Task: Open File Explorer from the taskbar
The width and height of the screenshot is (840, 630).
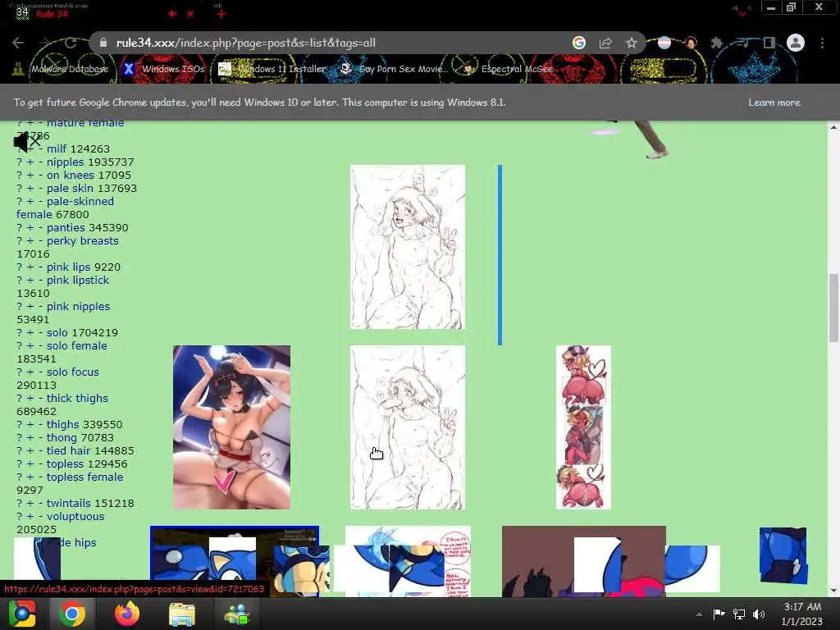Action: [x=182, y=614]
